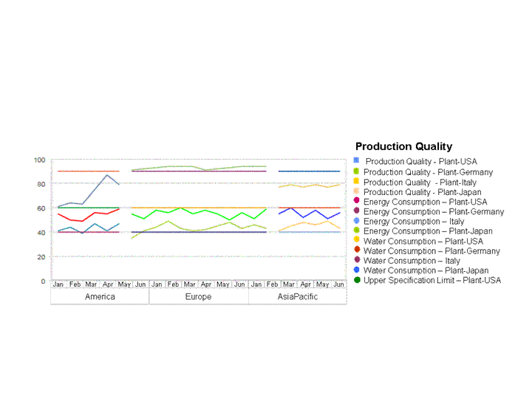Click Production Quality - Plant-Japan legend swatch
532x399 pixels.
(357, 192)
